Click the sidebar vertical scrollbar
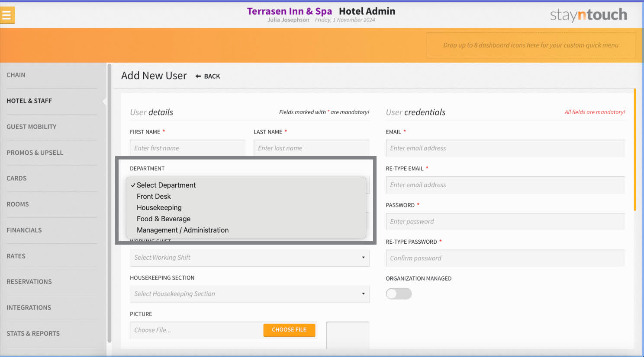644x357 pixels. (x=109, y=203)
